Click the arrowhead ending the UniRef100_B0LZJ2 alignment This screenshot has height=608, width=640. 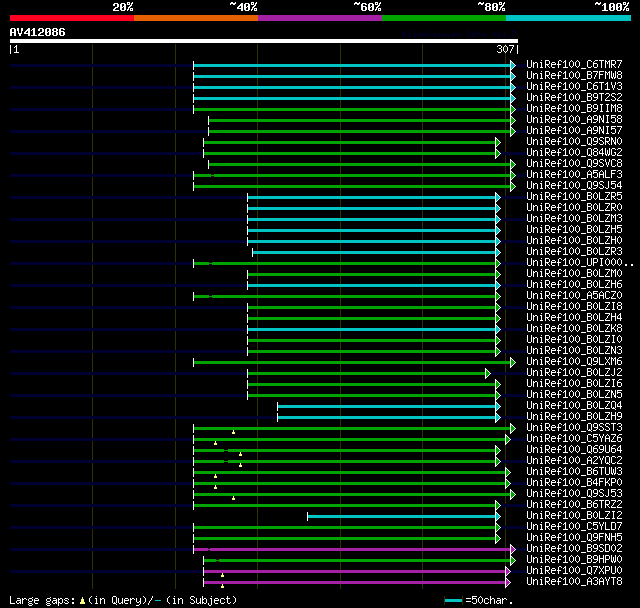[x=488, y=372]
